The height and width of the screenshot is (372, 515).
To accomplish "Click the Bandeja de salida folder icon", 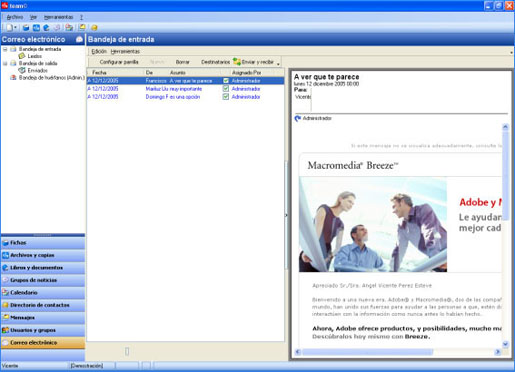I will click(13, 63).
